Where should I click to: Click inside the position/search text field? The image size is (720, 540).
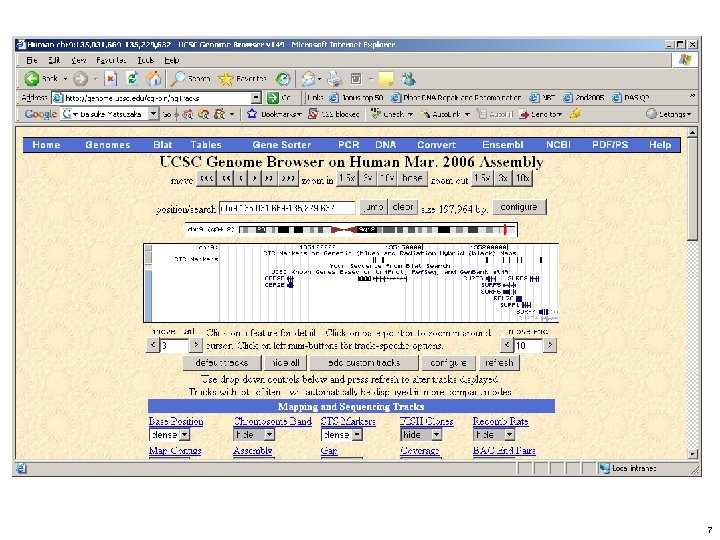coord(287,208)
